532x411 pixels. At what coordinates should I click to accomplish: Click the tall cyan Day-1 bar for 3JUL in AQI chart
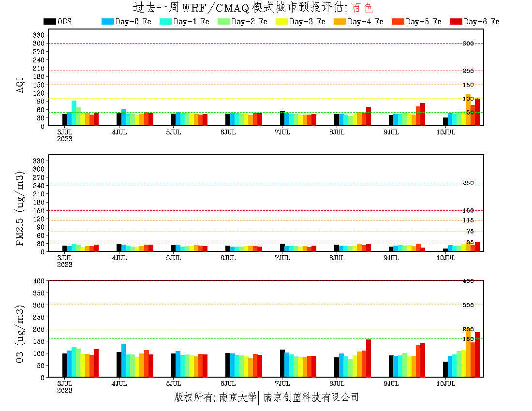pos(74,113)
